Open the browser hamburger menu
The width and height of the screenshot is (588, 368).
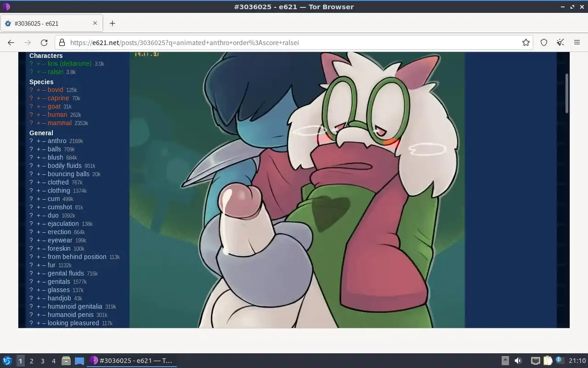click(577, 42)
